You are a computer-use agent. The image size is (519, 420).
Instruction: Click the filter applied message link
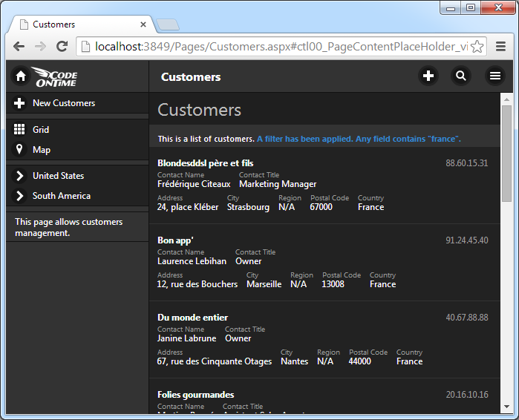(x=359, y=139)
